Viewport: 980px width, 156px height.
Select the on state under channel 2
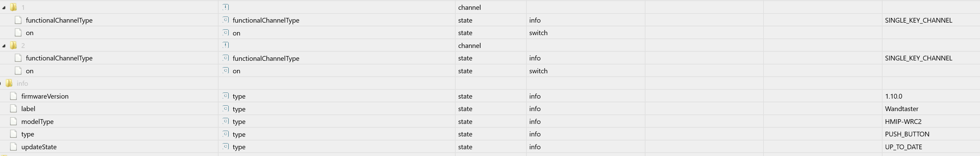(30, 71)
